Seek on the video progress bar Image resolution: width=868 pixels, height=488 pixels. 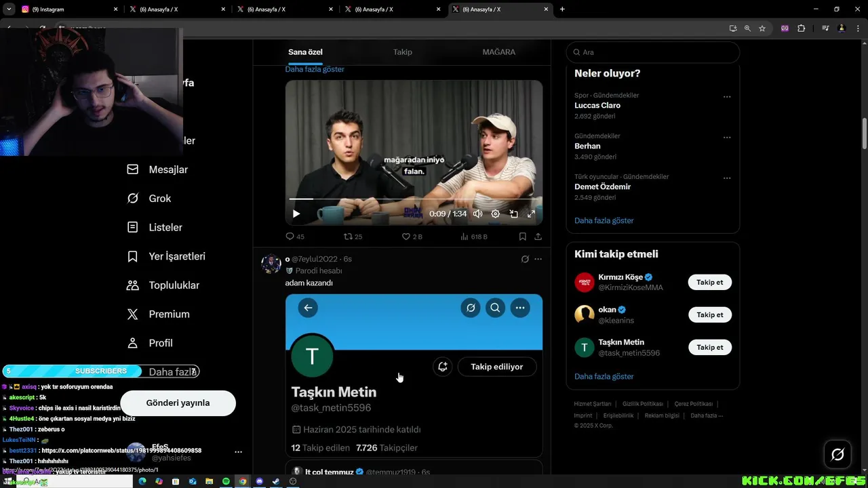414,199
